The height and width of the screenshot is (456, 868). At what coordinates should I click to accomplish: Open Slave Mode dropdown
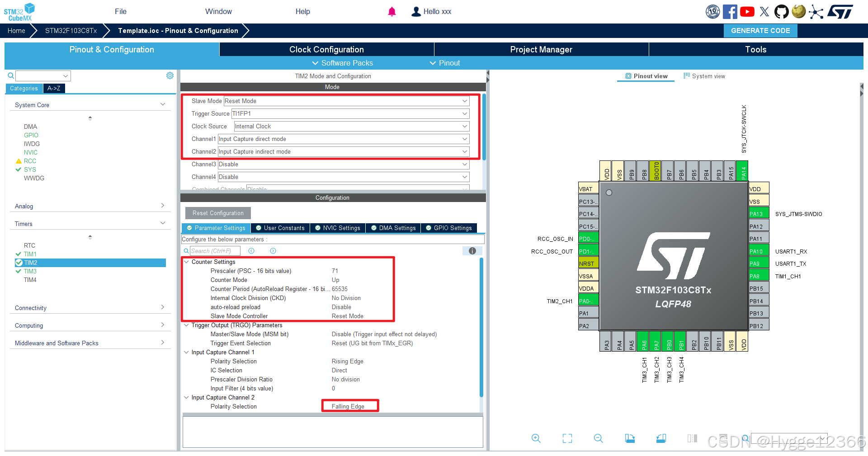(x=347, y=101)
